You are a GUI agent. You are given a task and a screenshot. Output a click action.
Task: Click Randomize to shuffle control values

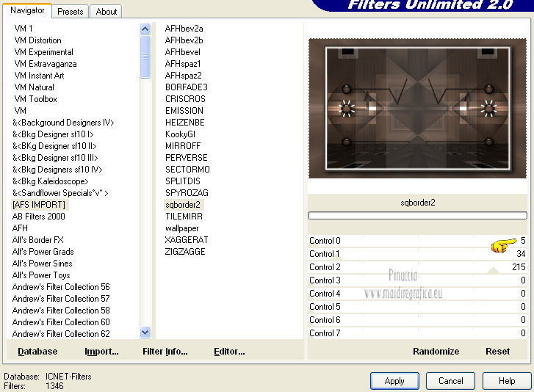(436, 351)
